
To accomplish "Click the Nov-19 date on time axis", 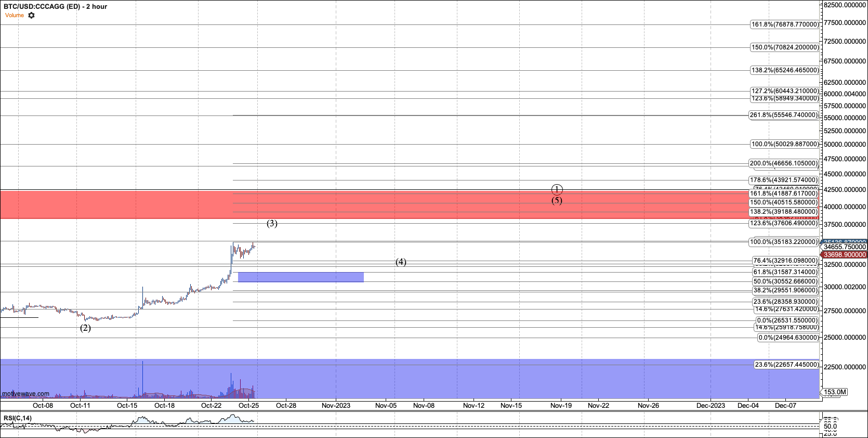I will pos(561,406).
